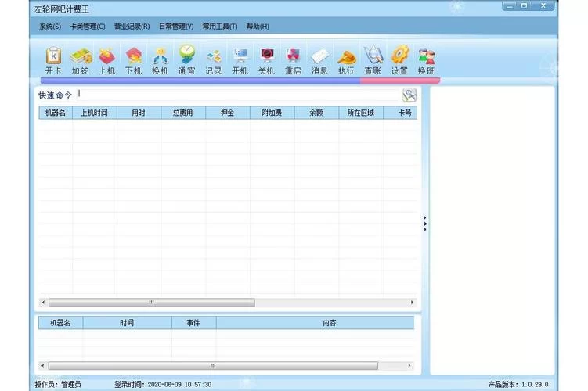
Task: Maximize the 左轮网吧计费王 window
Action: tap(525, 6)
